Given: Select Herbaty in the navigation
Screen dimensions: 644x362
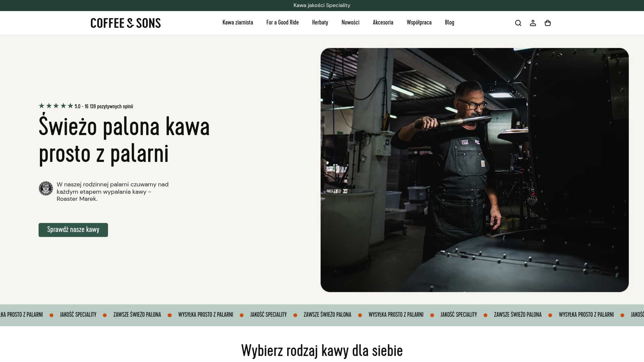Looking at the screenshot, I should click(320, 22).
